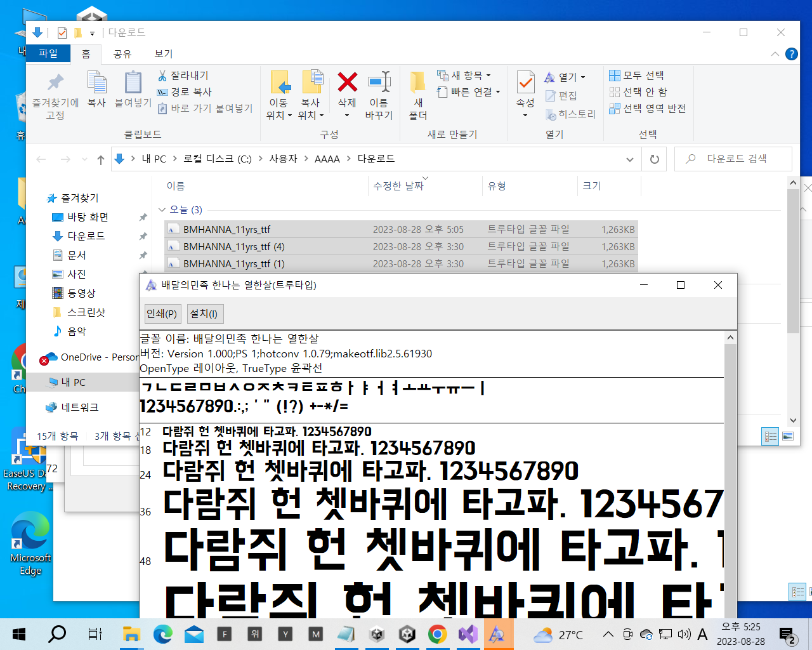Switch to 공유 share tab

(122, 54)
